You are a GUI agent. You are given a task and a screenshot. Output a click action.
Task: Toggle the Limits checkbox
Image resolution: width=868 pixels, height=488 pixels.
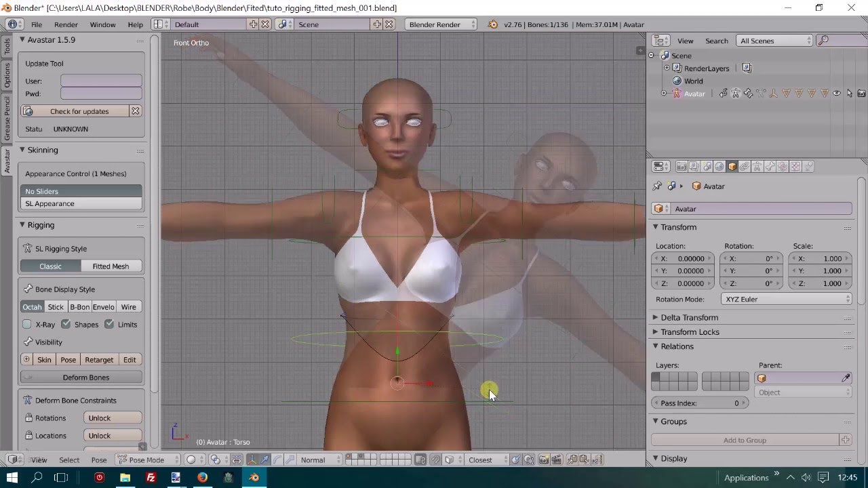[109, 325]
